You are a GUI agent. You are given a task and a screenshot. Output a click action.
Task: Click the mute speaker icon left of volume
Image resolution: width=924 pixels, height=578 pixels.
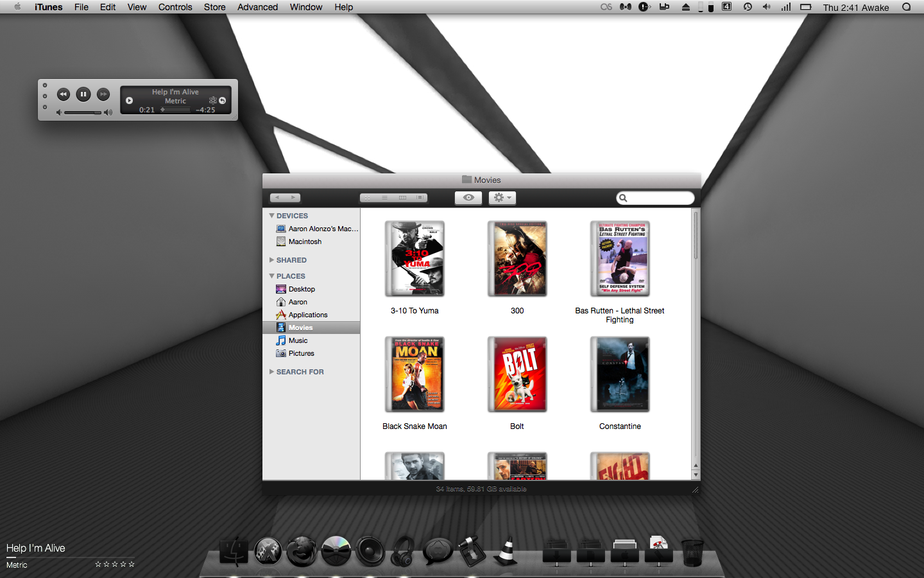59,112
